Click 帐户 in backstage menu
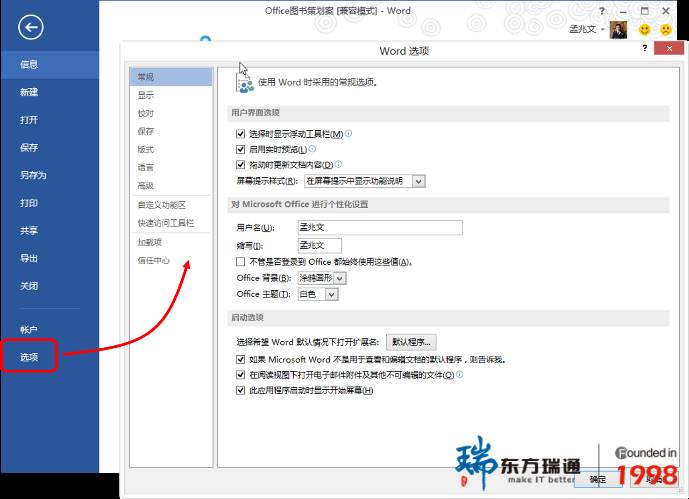 pyautogui.click(x=50, y=330)
